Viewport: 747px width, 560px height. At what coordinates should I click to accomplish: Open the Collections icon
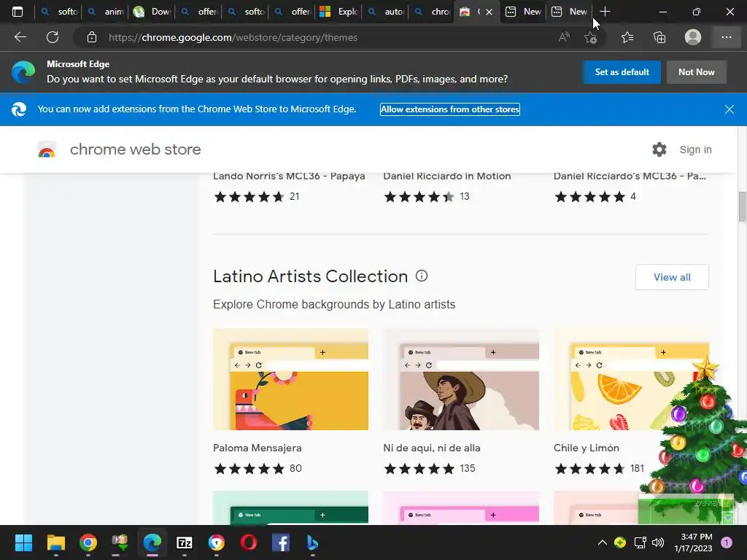click(659, 37)
